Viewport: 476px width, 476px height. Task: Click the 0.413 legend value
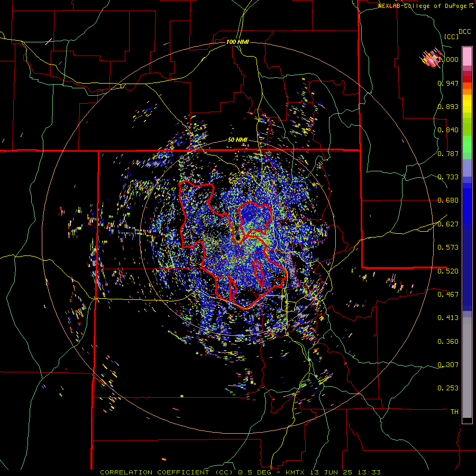click(448, 318)
